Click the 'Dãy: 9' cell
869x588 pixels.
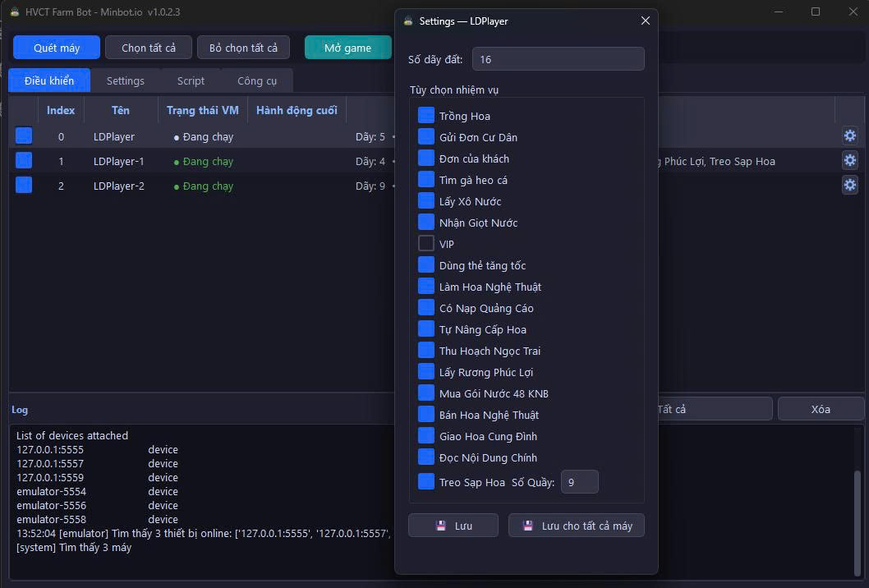(x=370, y=186)
